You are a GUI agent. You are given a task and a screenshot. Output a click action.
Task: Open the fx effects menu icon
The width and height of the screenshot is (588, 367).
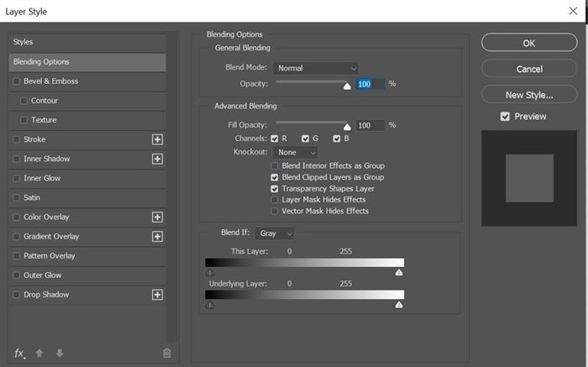click(x=19, y=353)
